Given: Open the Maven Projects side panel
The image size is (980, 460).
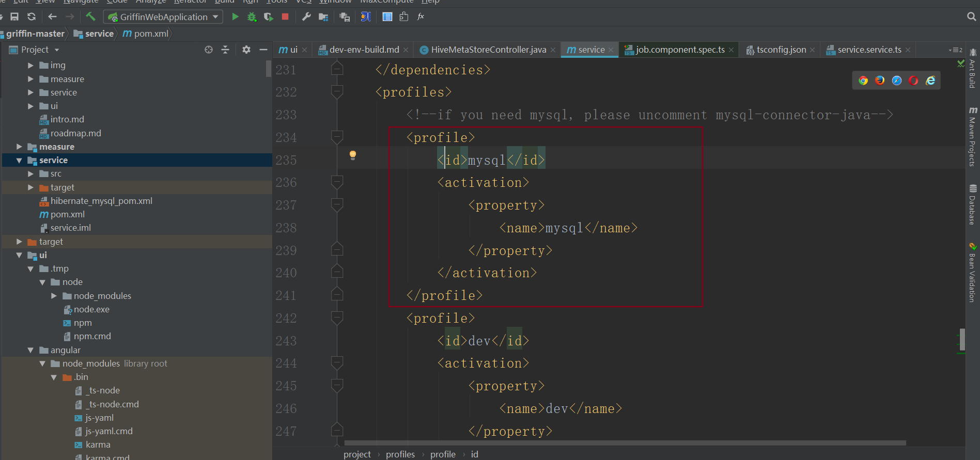Looking at the screenshot, I should pos(973,137).
